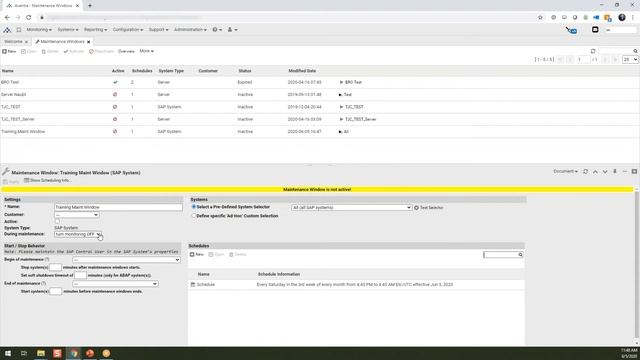Open the Systems menu
The height and width of the screenshot is (360, 640).
coord(68,30)
